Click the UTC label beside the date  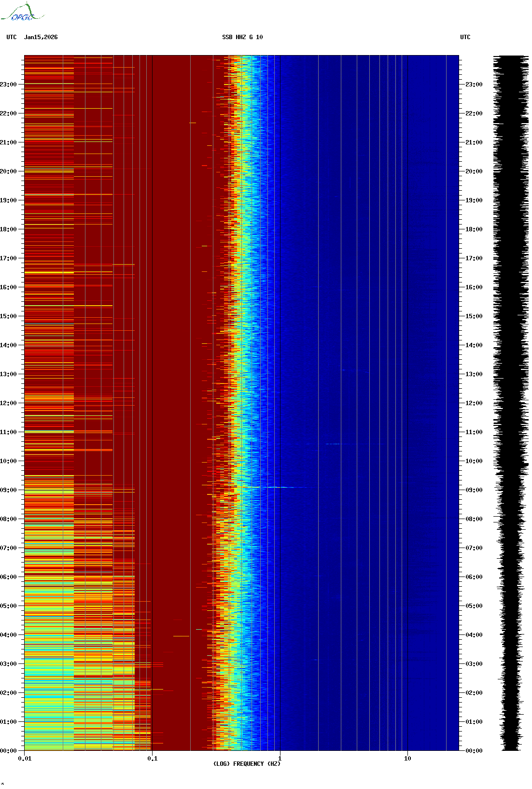[12, 37]
